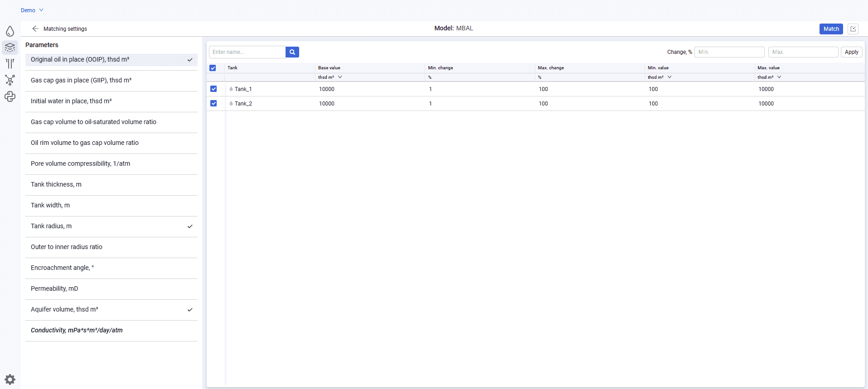Viewport: 868px width, 389px height.
Task: Select Pore volume compressibility parameter
Action: pyautogui.click(x=112, y=164)
